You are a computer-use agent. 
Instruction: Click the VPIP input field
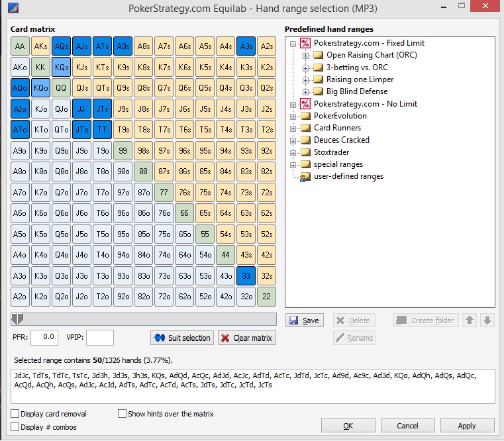click(100, 337)
